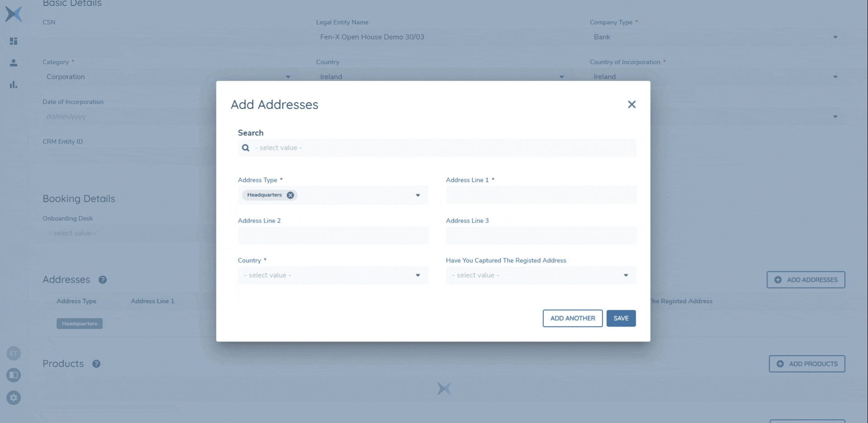Click the Address Line 1 input field
The width and height of the screenshot is (868, 423).
(x=541, y=195)
